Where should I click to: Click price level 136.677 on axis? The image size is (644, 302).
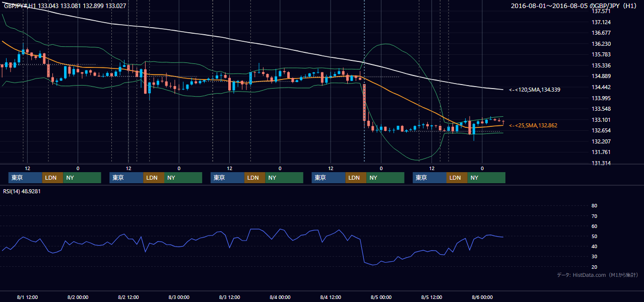(601, 33)
